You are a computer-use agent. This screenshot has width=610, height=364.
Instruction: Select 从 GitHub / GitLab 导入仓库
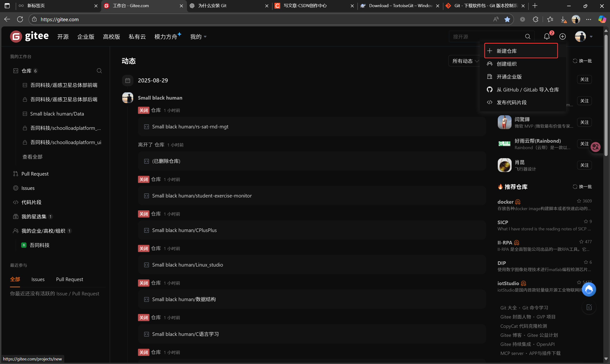tap(523, 90)
